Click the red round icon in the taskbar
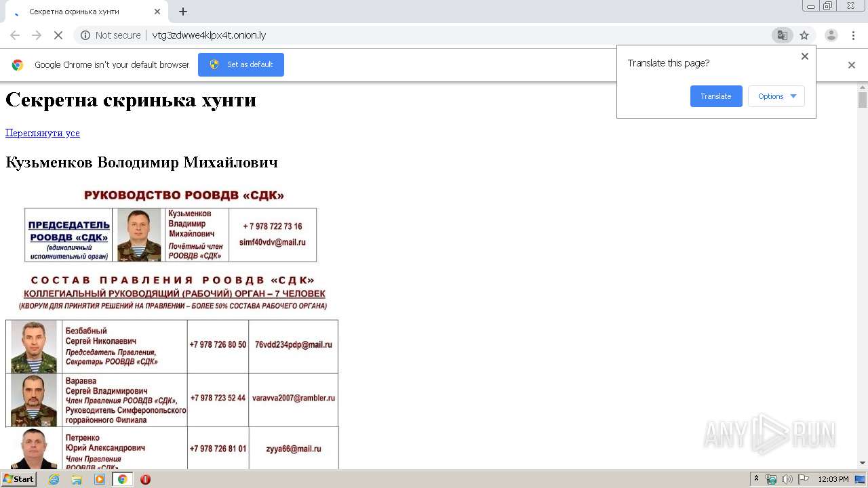Viewport: 868px width, 488px height. [x=145, y=479]
